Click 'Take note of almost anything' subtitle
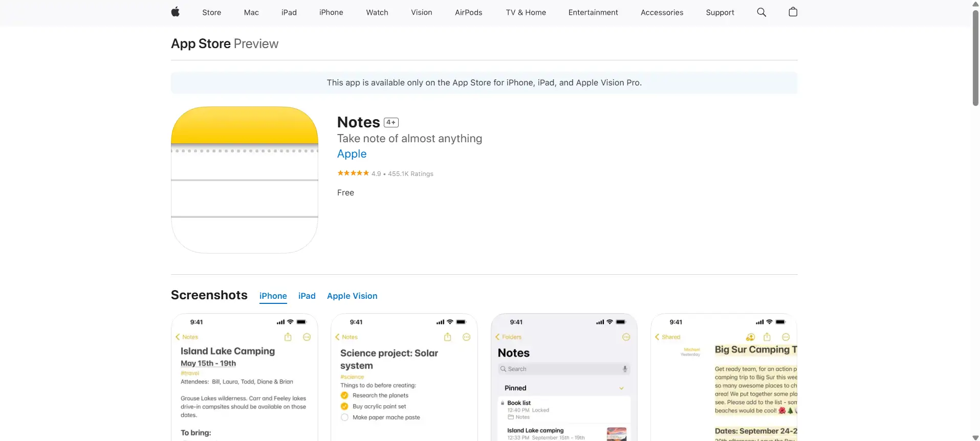Screen dimensions: 980x441 409,139
